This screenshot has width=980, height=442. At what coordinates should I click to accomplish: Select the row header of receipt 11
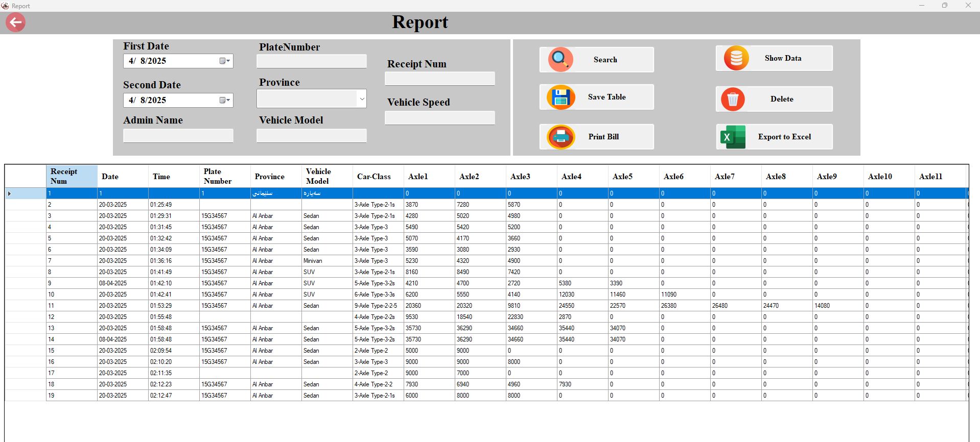click(x=25, y=306)
